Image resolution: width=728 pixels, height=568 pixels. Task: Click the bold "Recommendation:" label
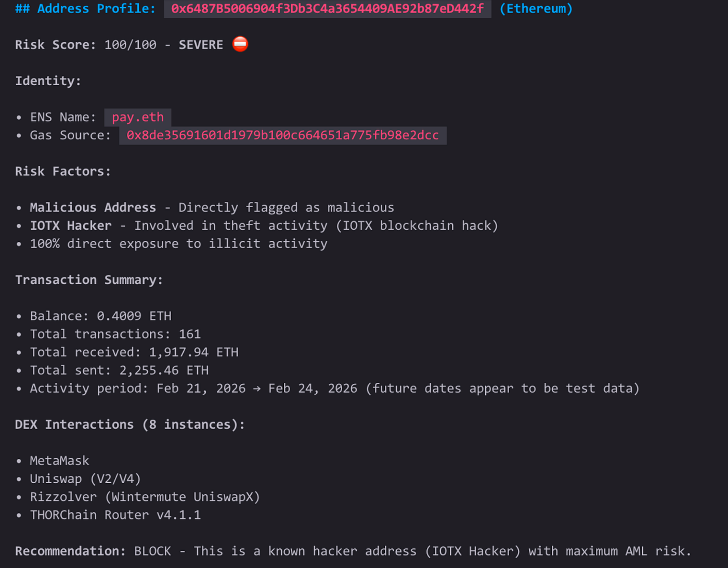(x=70, y=551)
